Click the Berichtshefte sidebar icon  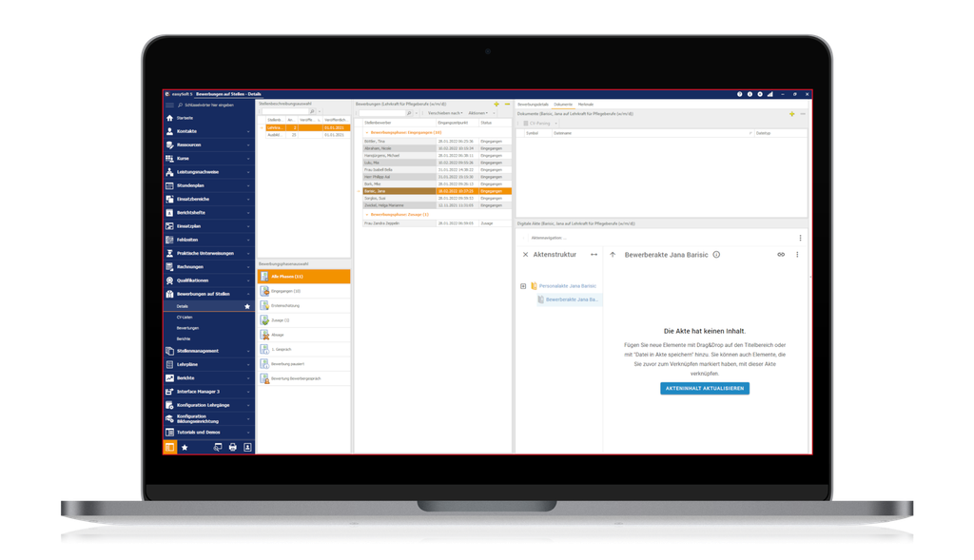169,213
